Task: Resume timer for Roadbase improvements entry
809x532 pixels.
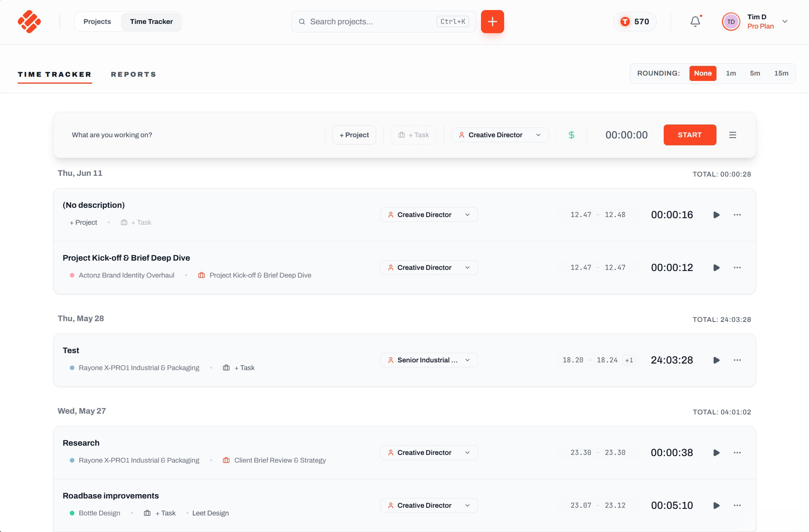Action: pos(716,505)
